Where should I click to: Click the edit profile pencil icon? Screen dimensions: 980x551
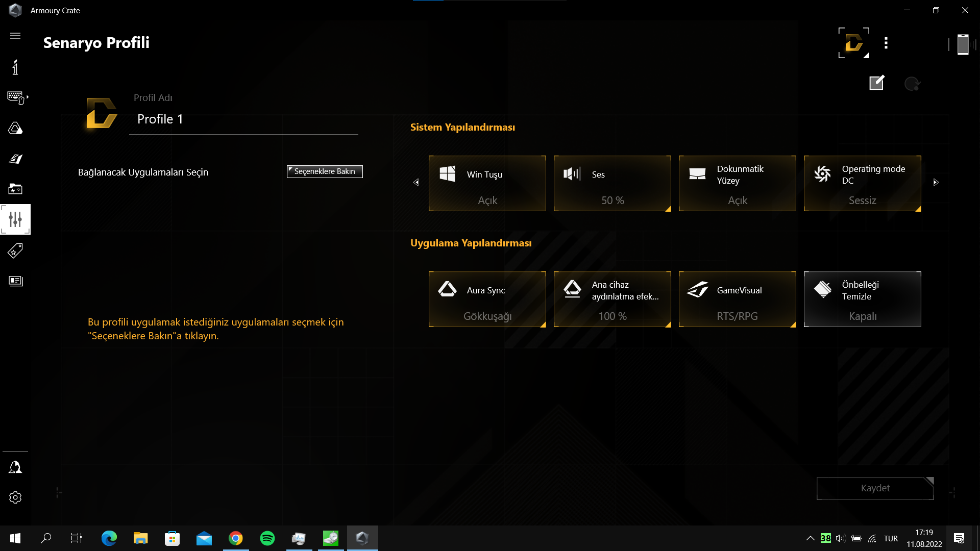coord(876,83)
